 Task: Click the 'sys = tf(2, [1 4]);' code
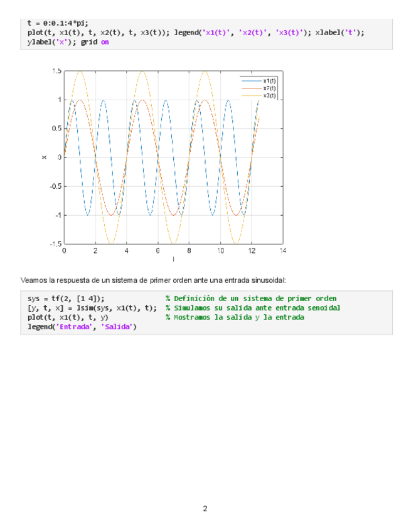point(66,299)
